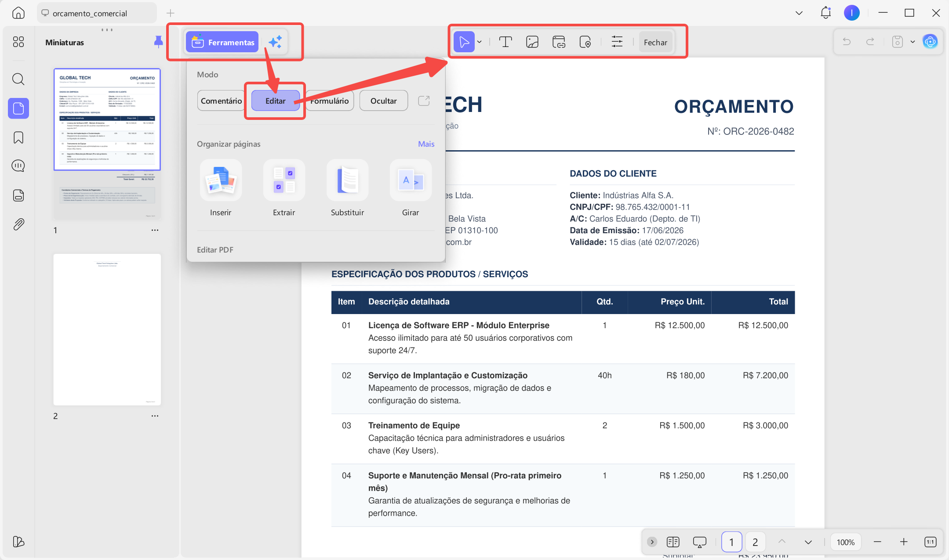Open the AI assistant icon top right
The image size is (949, 560).
pos(930,42)
